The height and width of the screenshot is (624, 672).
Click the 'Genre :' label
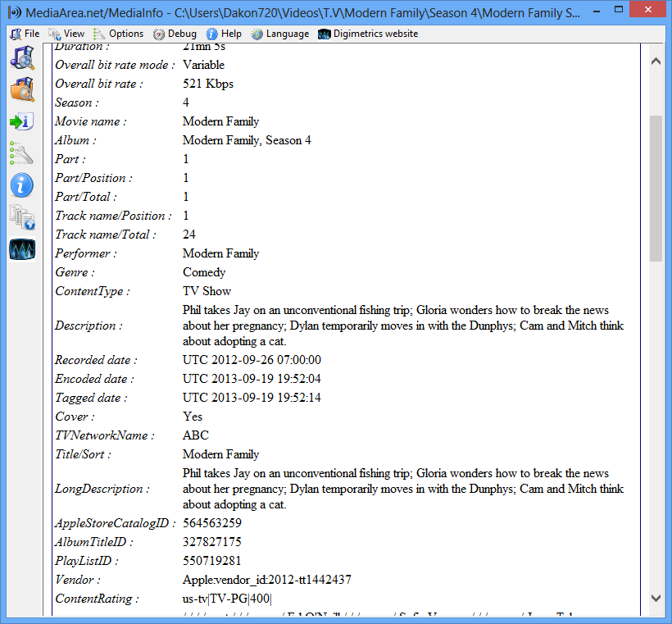(x=75, y=272)
